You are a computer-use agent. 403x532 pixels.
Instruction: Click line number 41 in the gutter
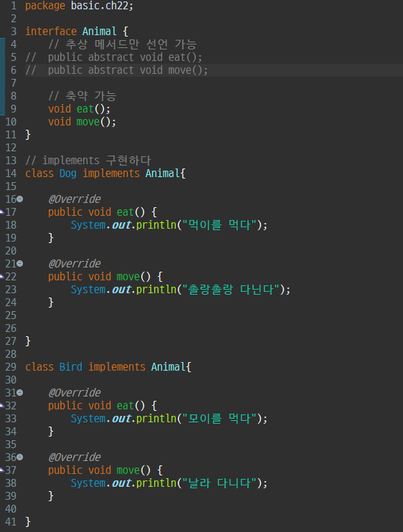point(11,522)
